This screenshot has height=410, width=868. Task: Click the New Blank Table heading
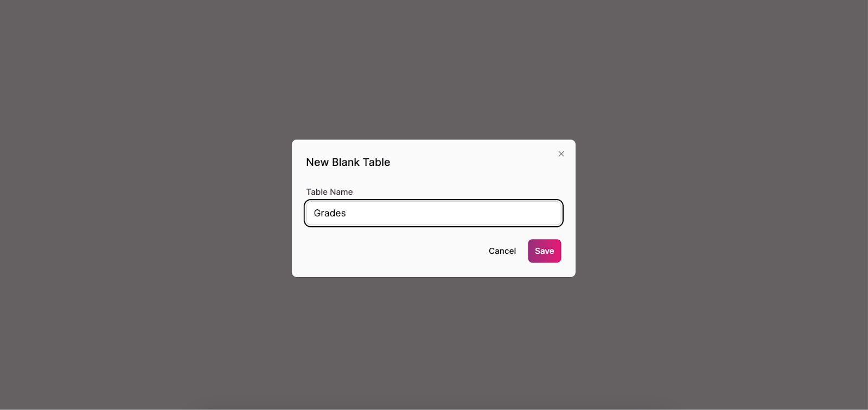point(348,162)
